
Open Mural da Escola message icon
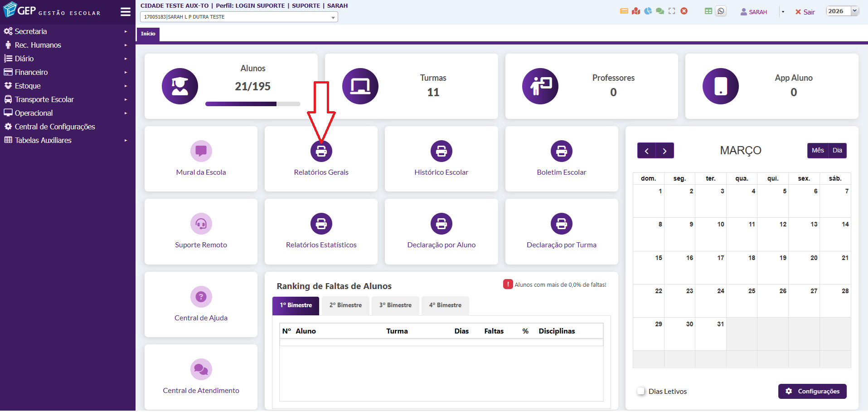pyautogui.click(x=201, y=151)
